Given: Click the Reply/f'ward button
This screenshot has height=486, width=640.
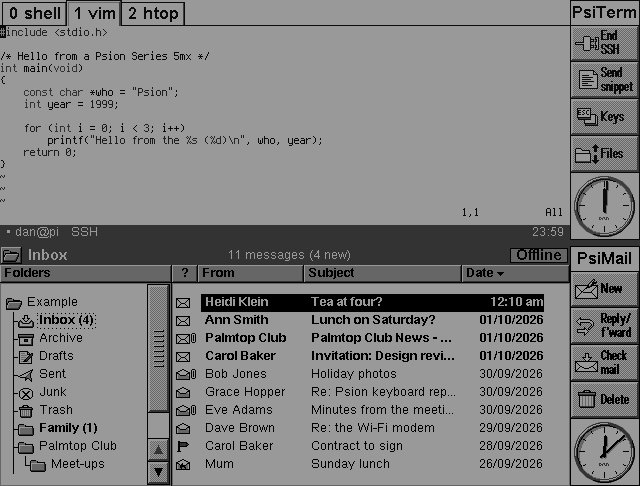Looking at the screenshot, I should point(604,326).
